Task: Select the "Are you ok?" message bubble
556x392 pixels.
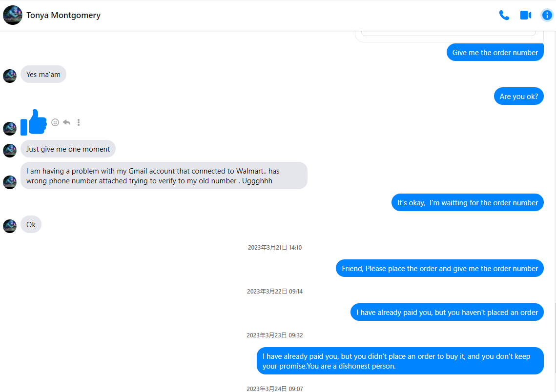Action: click(518, 97)
